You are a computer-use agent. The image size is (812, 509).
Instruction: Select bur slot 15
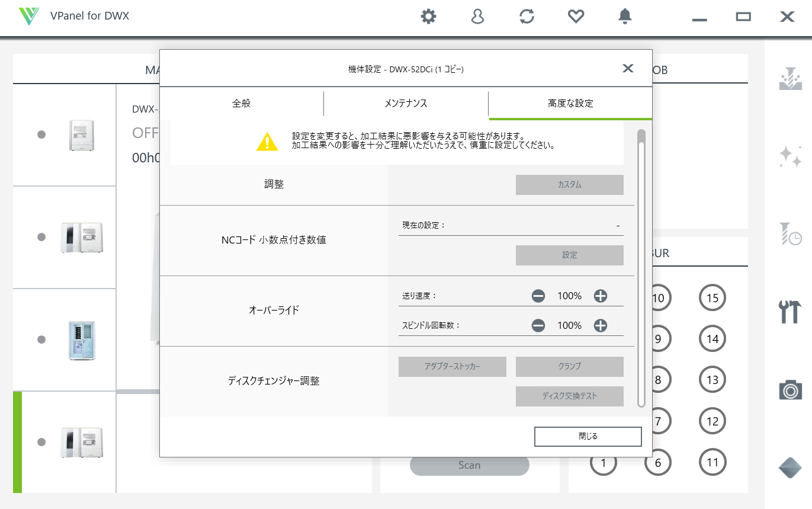pyautogui.click(x=712, y=298)
